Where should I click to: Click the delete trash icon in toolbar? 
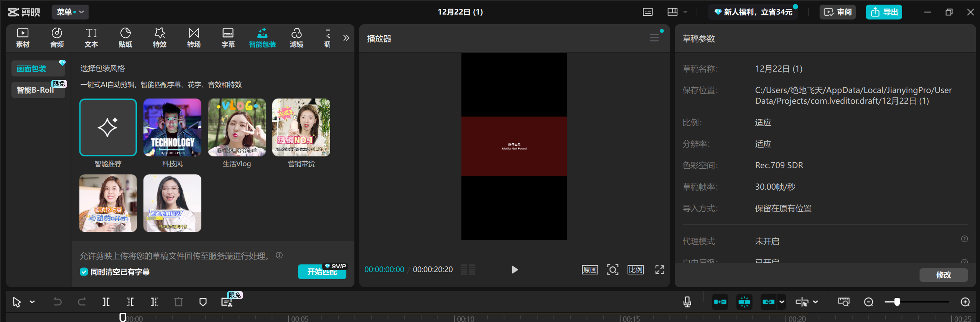tap(178, 302)
